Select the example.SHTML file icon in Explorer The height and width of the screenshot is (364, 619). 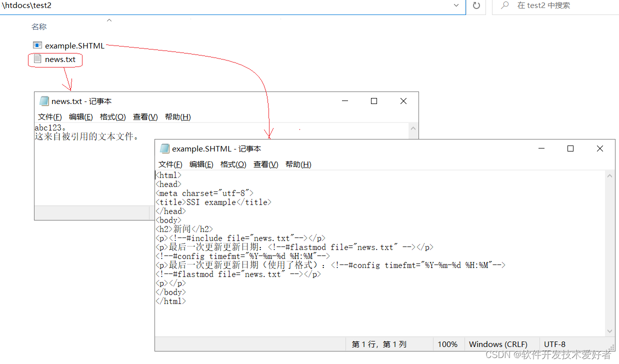37,45
